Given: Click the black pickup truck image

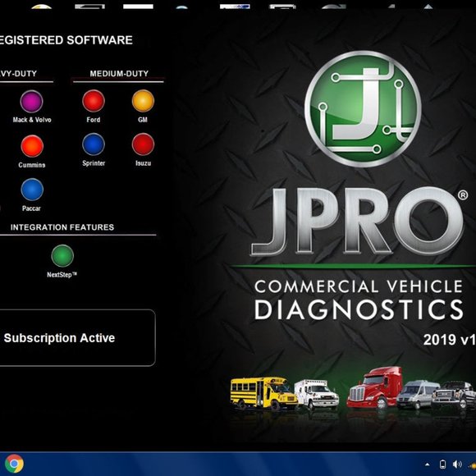Looking at the screenshot, I should click(x=454, y=394).
